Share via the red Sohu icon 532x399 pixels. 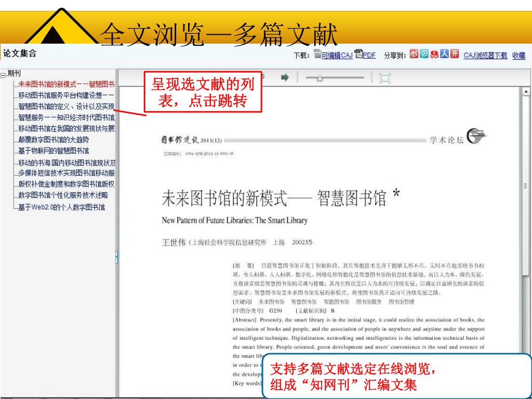(433, 55)
